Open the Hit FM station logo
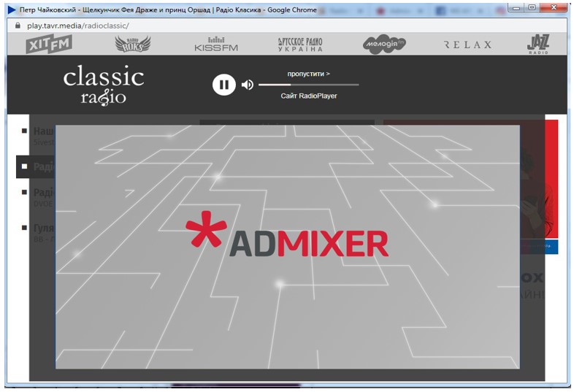574x392 pixels. (x=49, y=44)
